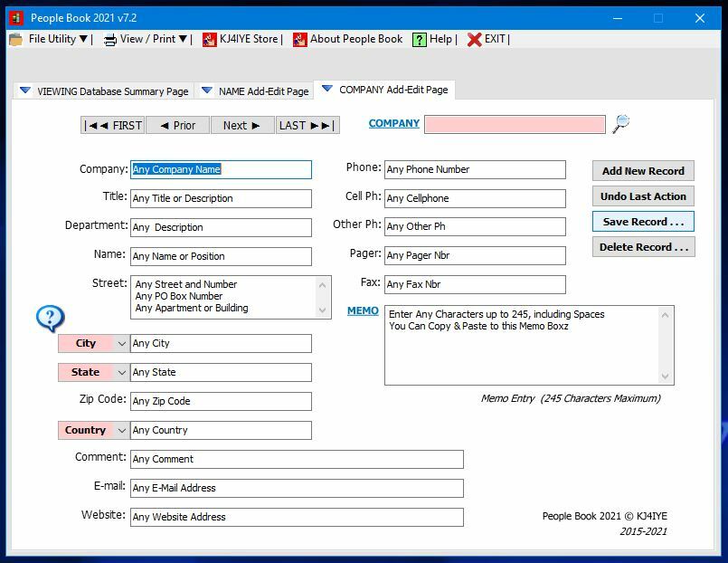The height and width of the screenshot is (563, 728).
Task: Open the View / Print menu
Action: [153, 39]
